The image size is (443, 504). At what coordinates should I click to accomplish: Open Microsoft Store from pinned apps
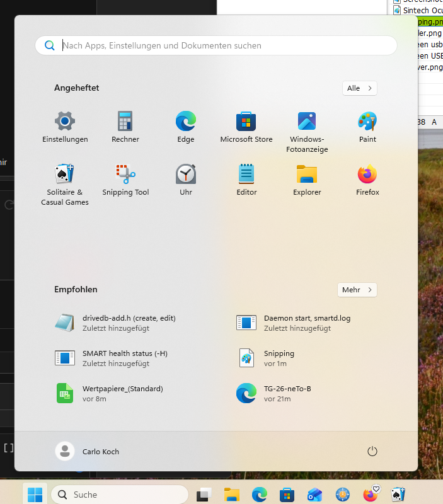pyautogui.click(x=246, y=127)
